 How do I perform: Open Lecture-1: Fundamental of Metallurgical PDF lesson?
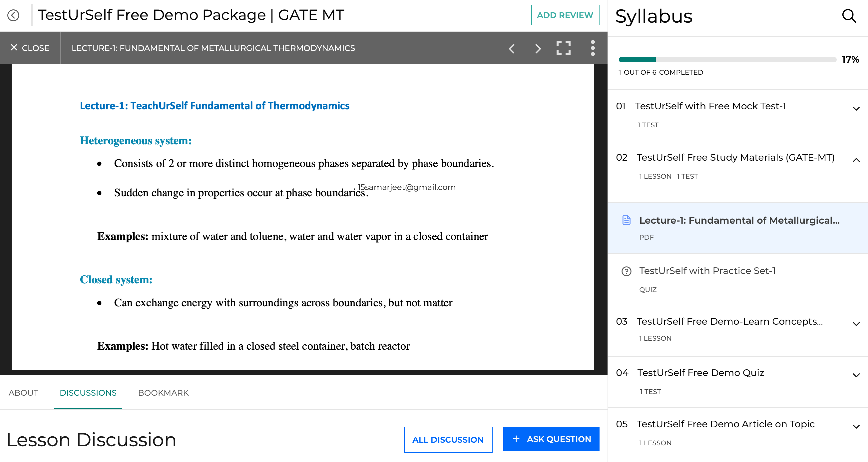(737, 228)
